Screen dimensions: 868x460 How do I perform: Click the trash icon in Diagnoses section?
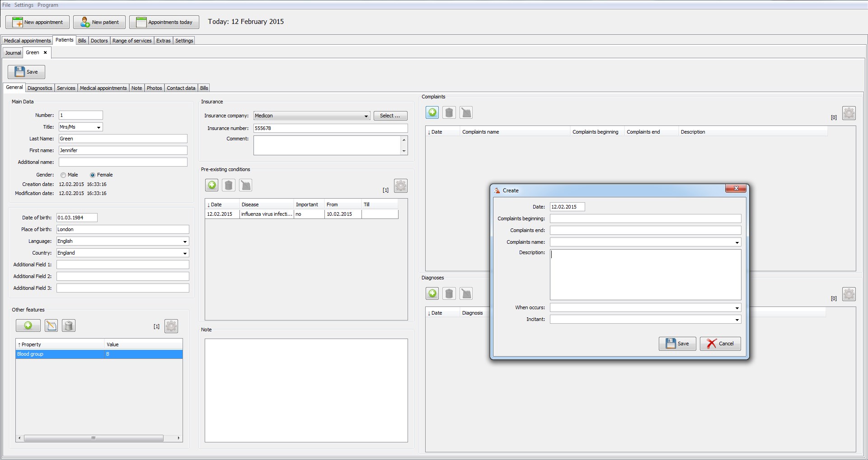coord(449,293)
